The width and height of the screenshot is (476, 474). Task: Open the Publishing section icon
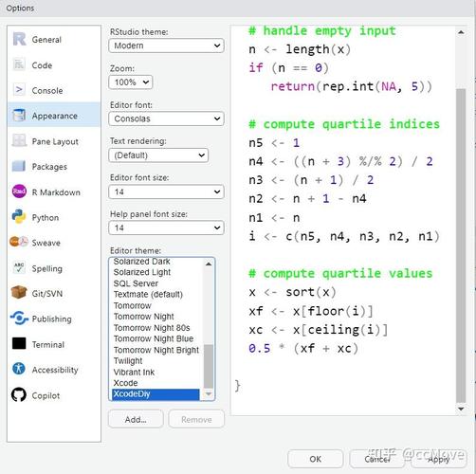click(19, 319)
